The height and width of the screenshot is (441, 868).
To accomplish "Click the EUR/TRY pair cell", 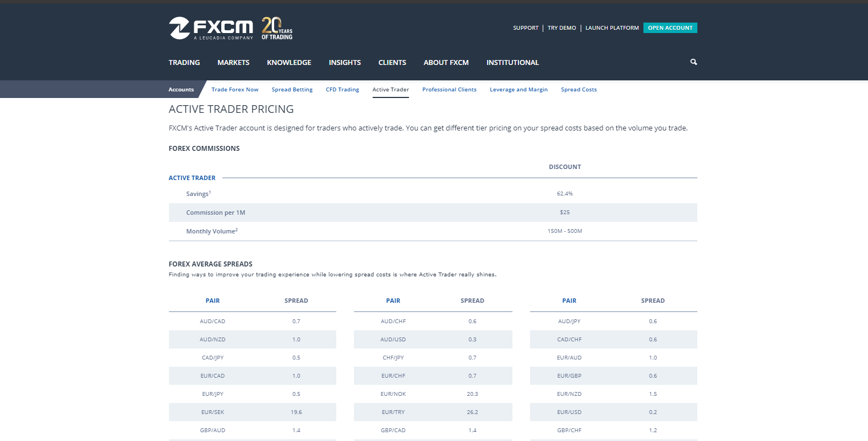I will click(393, 412).
